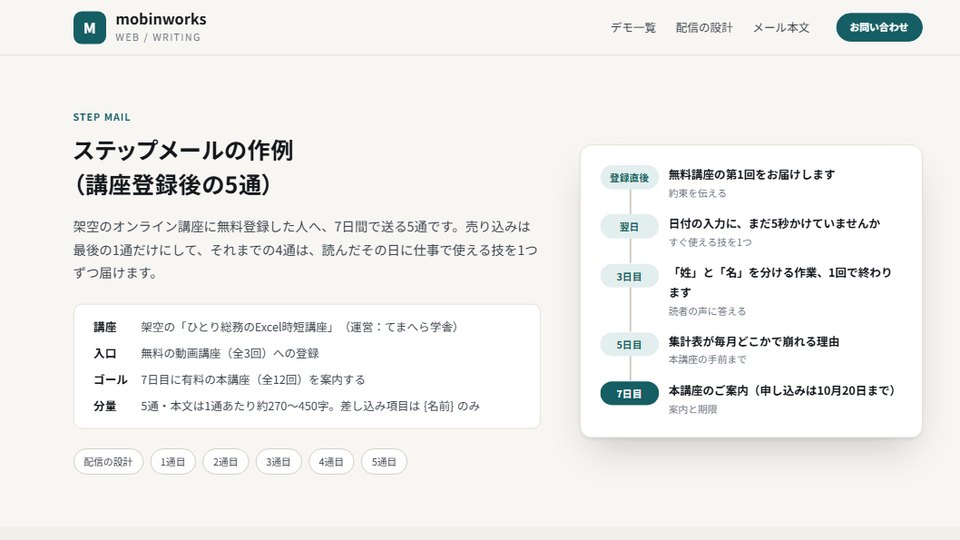Image resolution: width=960 pixels, height=540 pixels.
Task: Click 日付の入力に、まだ5秒かけていませんか title
Action: coord(774,223)
